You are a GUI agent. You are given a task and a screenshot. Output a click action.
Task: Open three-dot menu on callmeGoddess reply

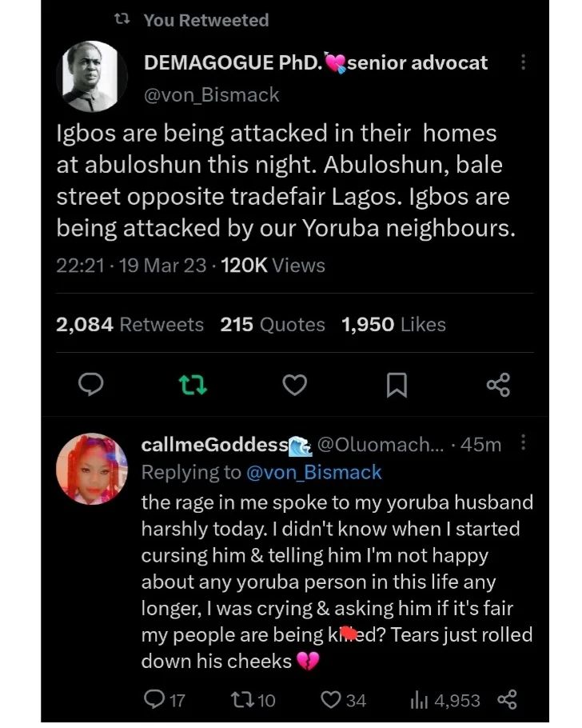[524, 442]
